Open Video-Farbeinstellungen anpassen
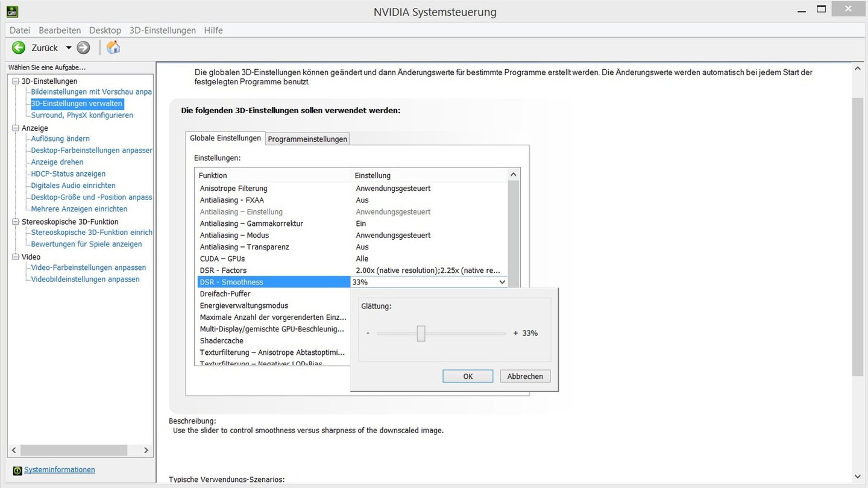 [x=89, y=267]
